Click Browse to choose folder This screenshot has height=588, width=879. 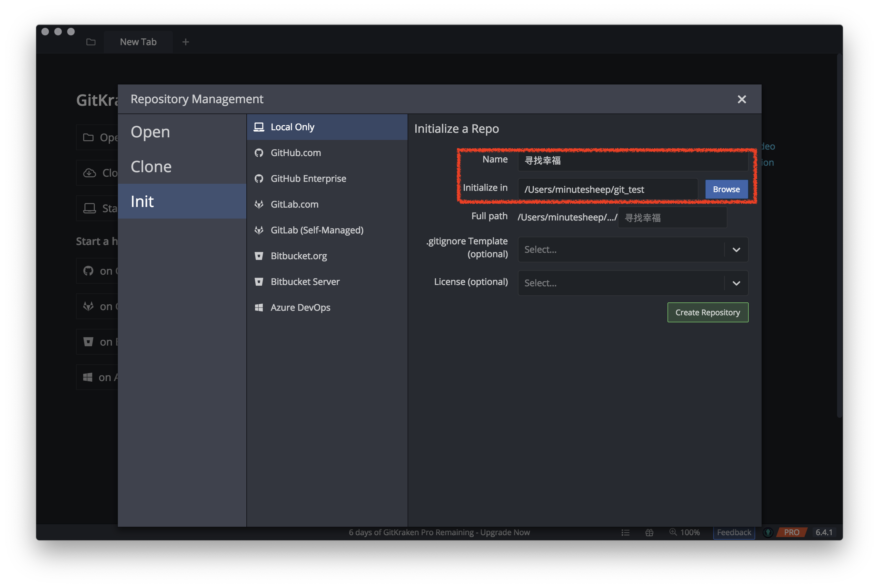click(726, 189)
